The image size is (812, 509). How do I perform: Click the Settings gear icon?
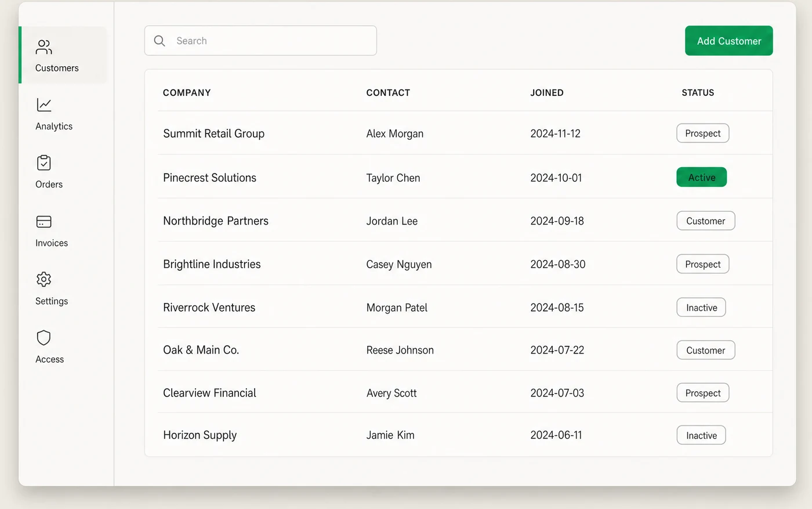tap(44, 279)
